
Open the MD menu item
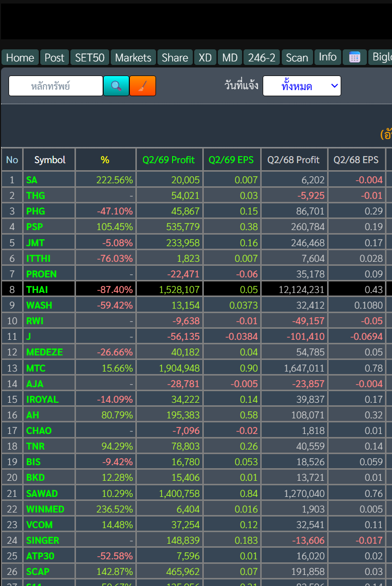pyautogui.click(x=230, y=57)
